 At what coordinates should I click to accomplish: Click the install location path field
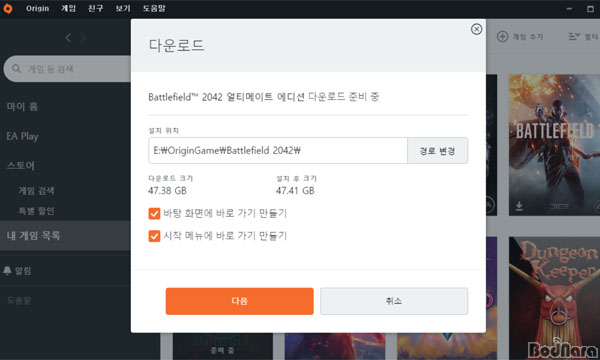tap(278, 151)
